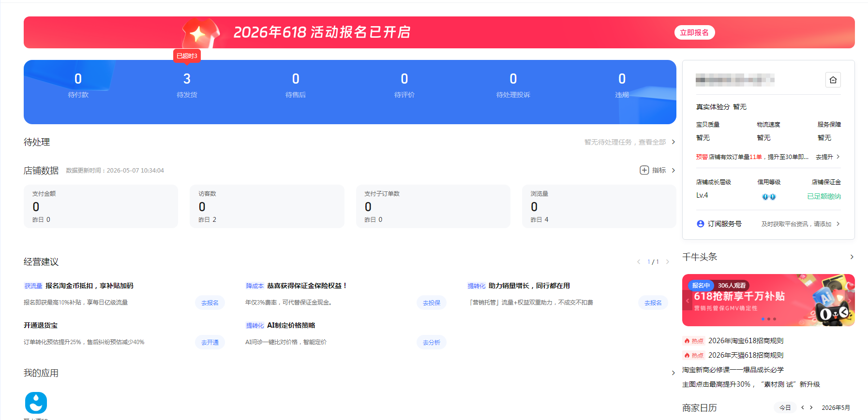Open 待付款 orders count
This screenshot has height=420, width=868.
point(78,85)
